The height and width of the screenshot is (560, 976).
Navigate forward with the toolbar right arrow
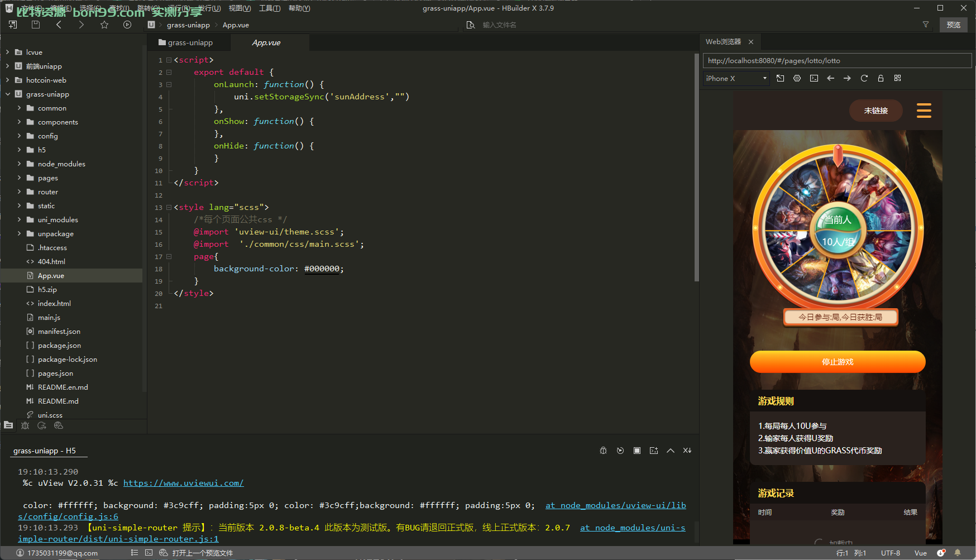[x=82, y=25]
